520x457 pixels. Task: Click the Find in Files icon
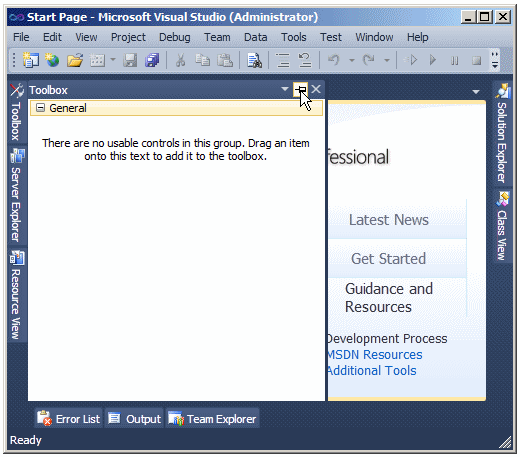point(254,60)
